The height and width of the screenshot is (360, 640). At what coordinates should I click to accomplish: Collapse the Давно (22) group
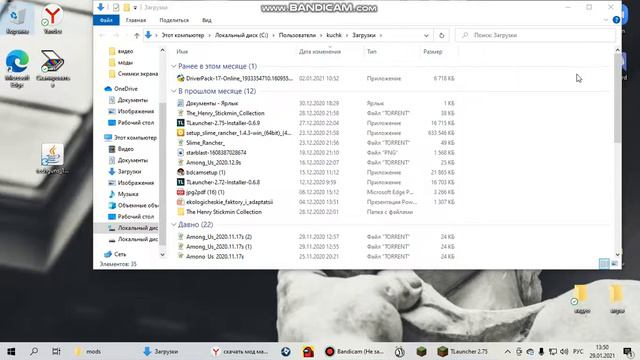point(174,224)
